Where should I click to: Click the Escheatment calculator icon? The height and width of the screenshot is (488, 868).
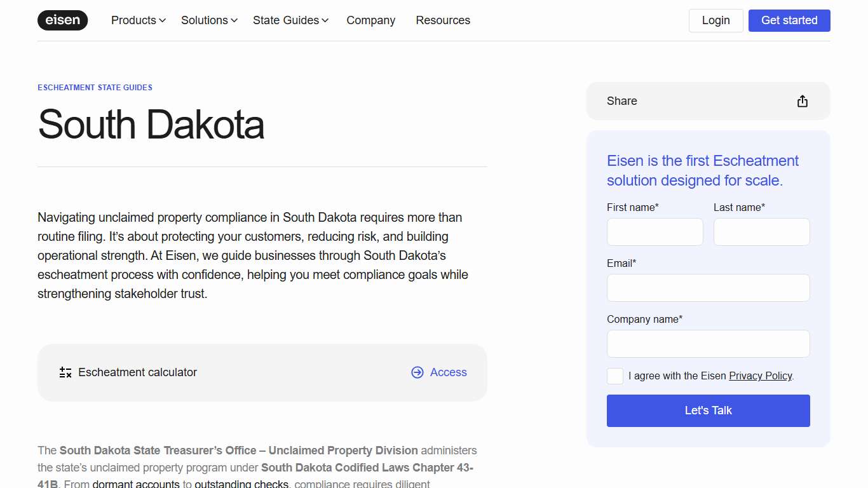(65, 372)
